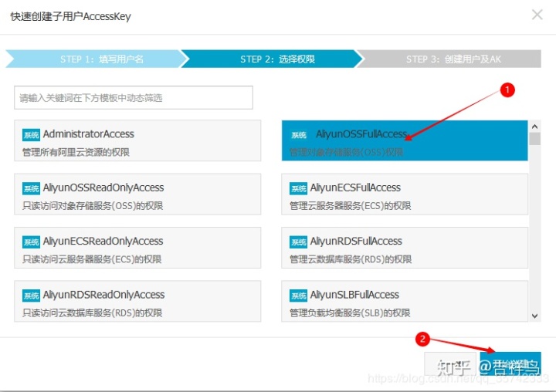Close the AccessKey dialog with the X
The height and width of the screenshot is (392, 556).
click(x=537, y=15)
